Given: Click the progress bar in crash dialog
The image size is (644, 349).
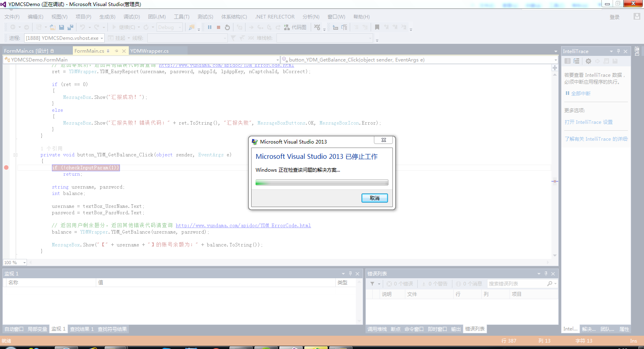Looking at the screenshot, I should (322, 183).
